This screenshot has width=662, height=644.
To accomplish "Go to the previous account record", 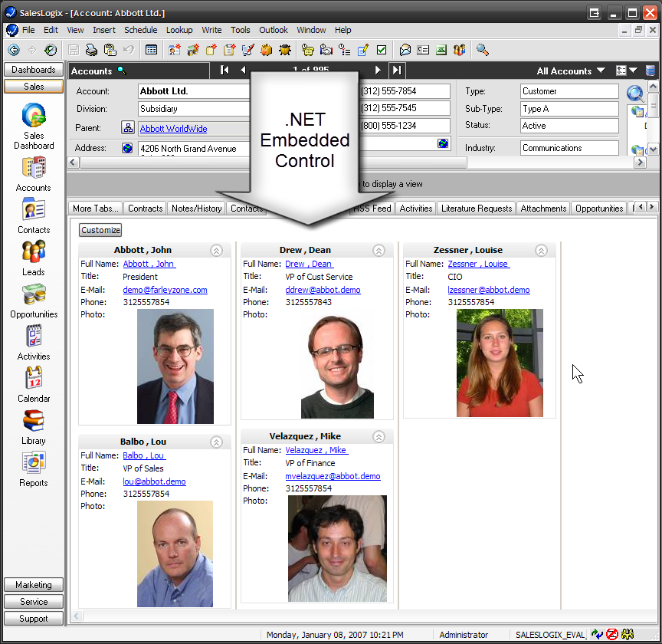I will tap(243, 70).
